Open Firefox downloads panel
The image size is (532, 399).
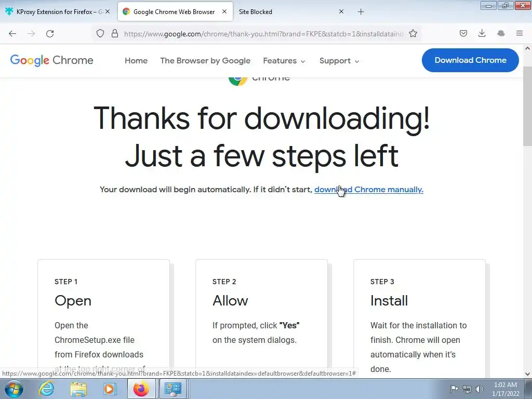pyautogui.click(x=482, y=33)
